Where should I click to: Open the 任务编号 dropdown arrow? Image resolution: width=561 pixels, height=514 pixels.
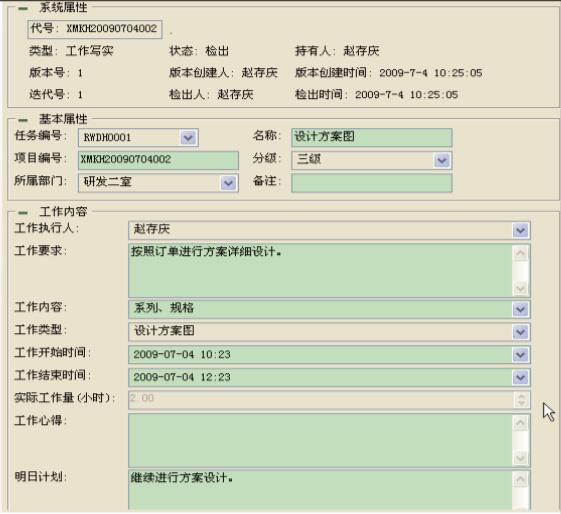(189, 138)
